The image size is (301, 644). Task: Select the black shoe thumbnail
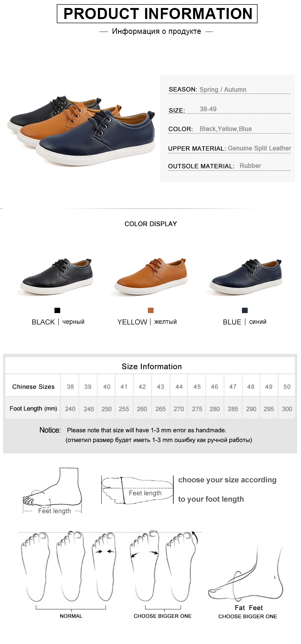coord(57,277)
